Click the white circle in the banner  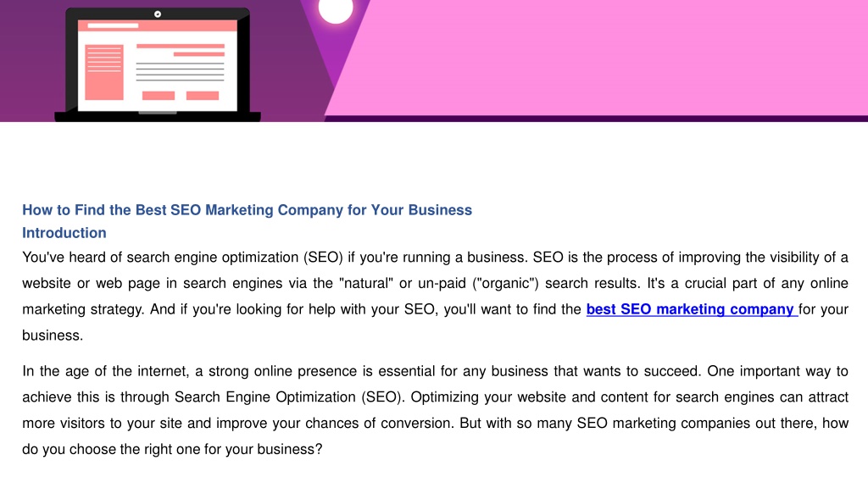(x=336, y=10)
